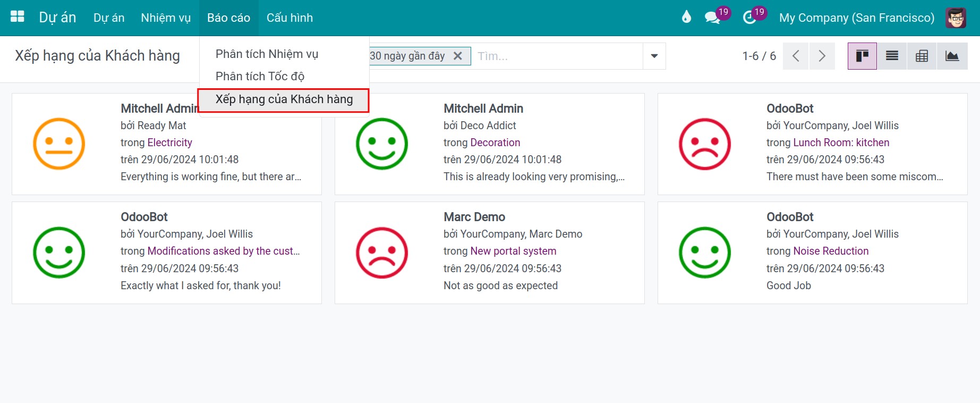Open the apps grid home menu

(x=18, y=17)
